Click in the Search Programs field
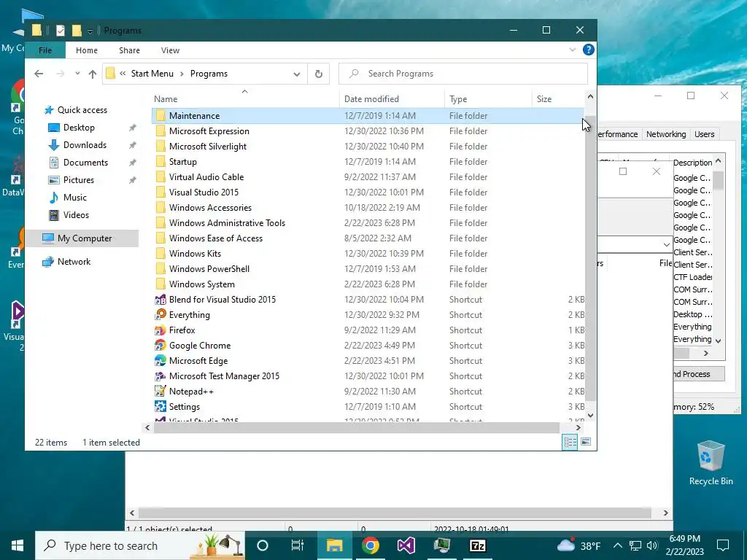 point(463,74)
